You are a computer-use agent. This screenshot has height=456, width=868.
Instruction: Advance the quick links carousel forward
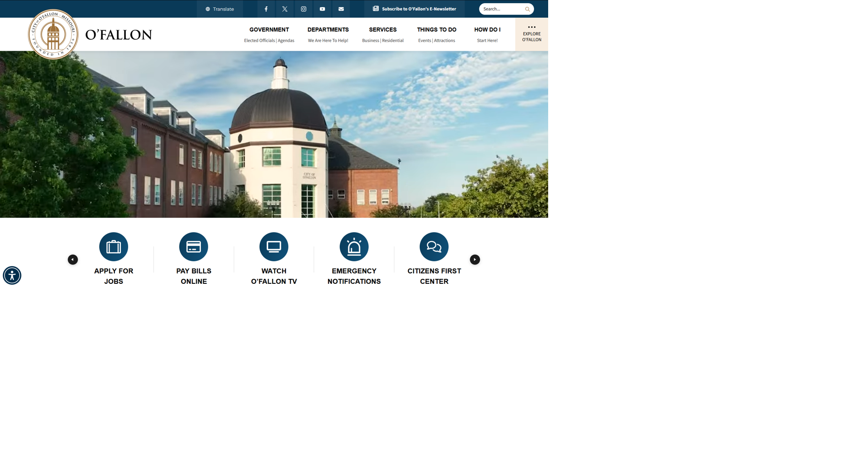pos(474,259)
